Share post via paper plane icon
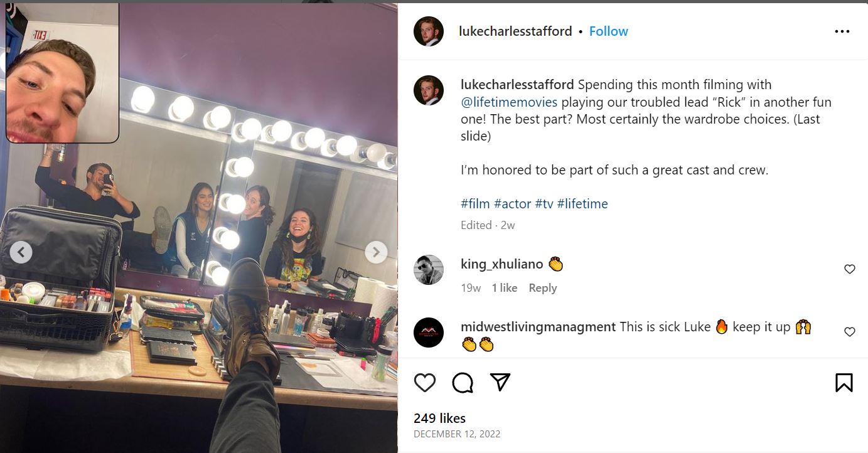The height and width of the screenshot is (453, 868). click(500, 382)
